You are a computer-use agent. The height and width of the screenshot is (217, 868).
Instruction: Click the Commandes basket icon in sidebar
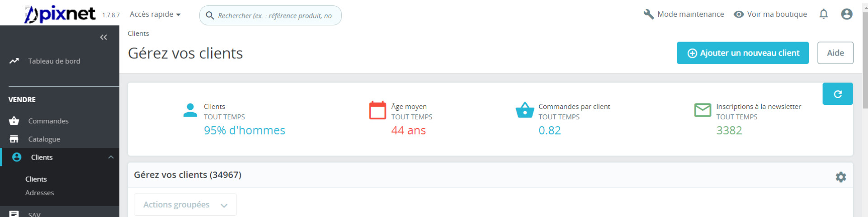pos(14,121)
